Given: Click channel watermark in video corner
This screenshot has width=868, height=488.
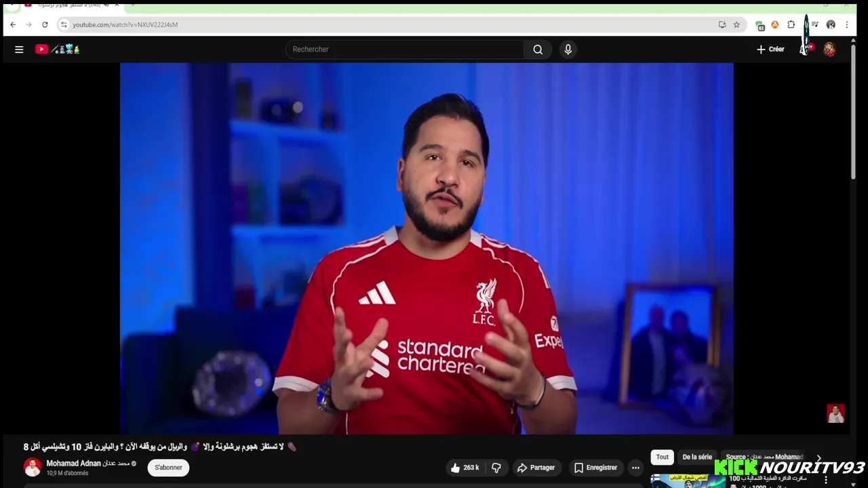Looking at the screenshot, I should coord(835,413).
